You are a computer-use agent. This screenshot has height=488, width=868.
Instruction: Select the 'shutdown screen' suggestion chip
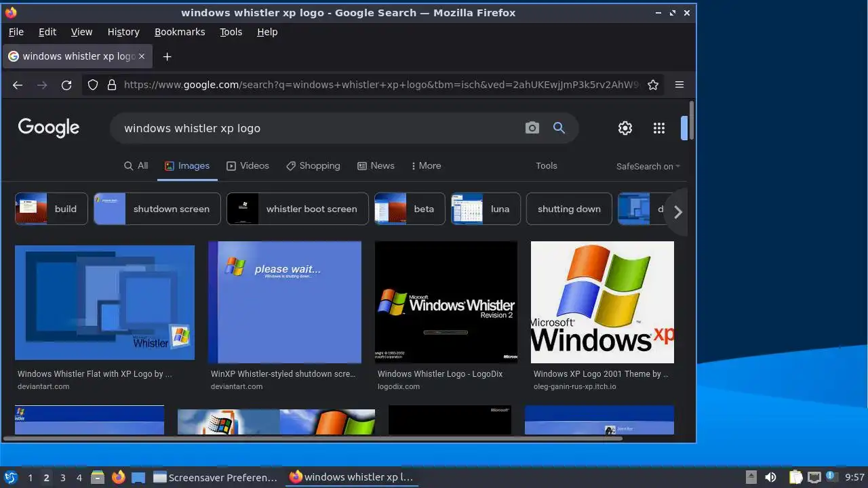point(157,209)
